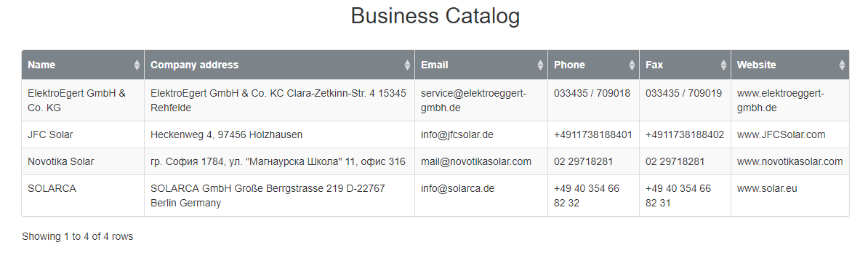This screenshot has height=266, width=868.
Task: Click the Website column sort icon
Action: 842,65
